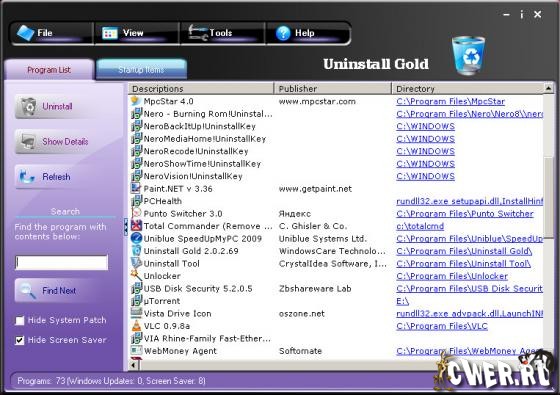Select publisher text 'www.getpaint.net'

tap(315, 189)
